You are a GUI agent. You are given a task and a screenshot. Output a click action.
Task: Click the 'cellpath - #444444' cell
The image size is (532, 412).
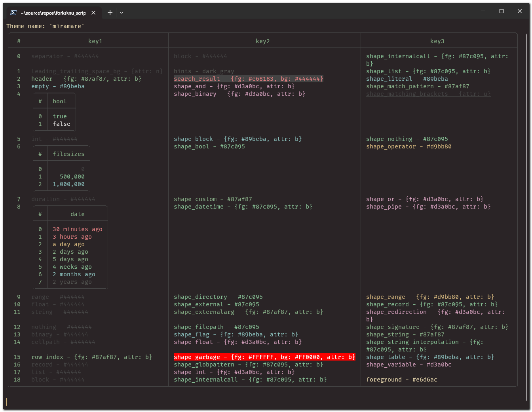[63, 342]
